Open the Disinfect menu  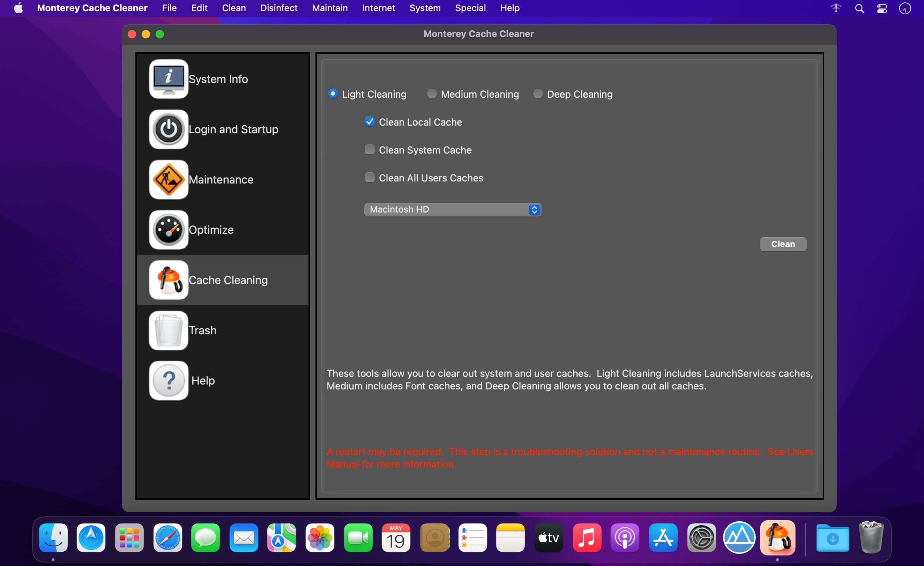278,8
